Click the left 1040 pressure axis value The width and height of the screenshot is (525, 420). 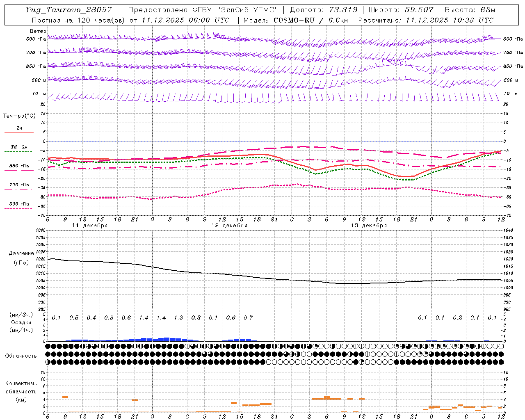42,230
